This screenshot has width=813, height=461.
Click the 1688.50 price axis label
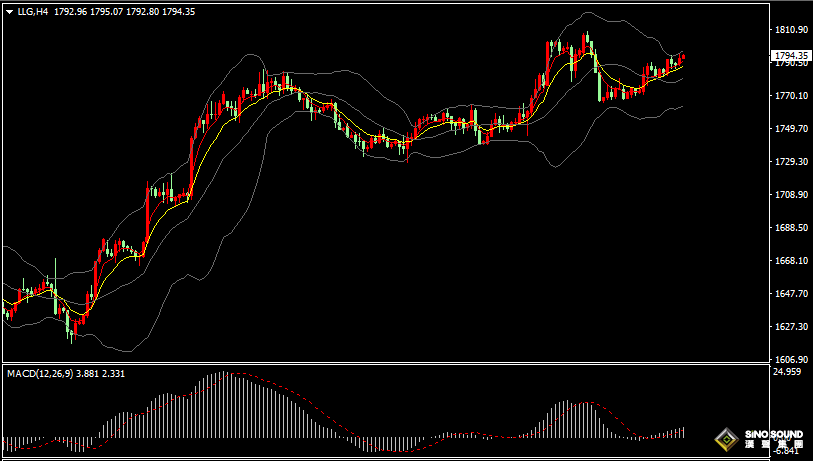(x=790, y=228)
